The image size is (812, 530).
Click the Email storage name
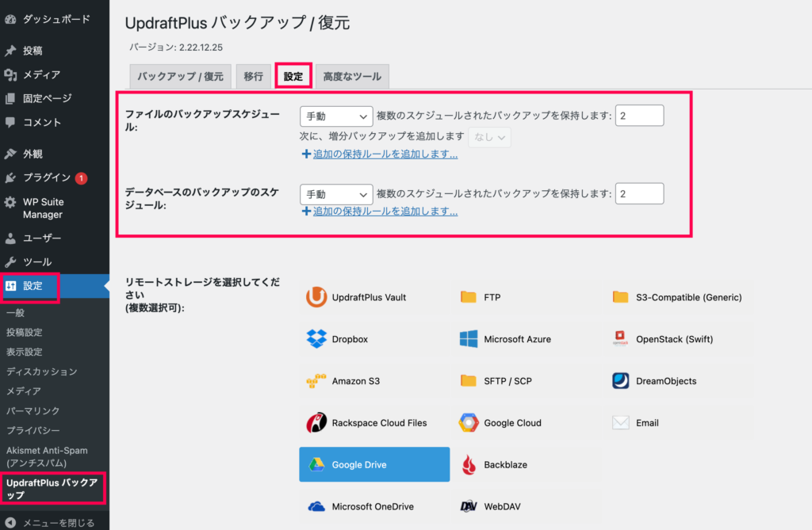click(x=647, y=423)
